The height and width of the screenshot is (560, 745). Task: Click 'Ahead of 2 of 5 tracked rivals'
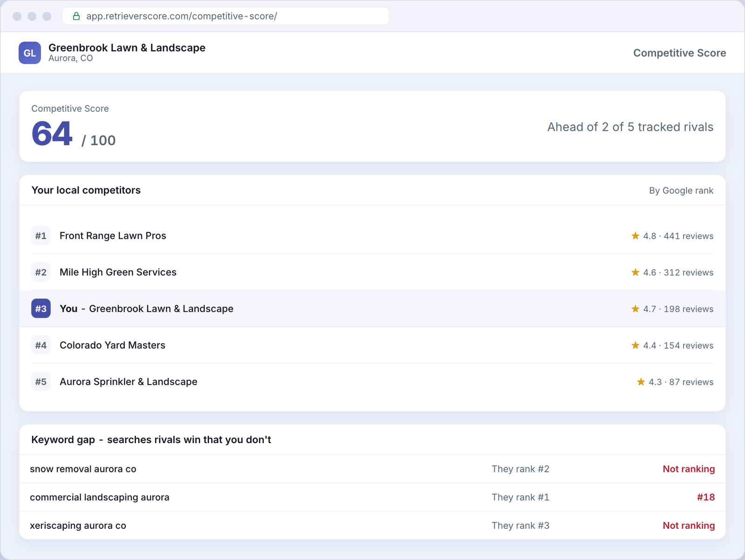tap(630, 127)
